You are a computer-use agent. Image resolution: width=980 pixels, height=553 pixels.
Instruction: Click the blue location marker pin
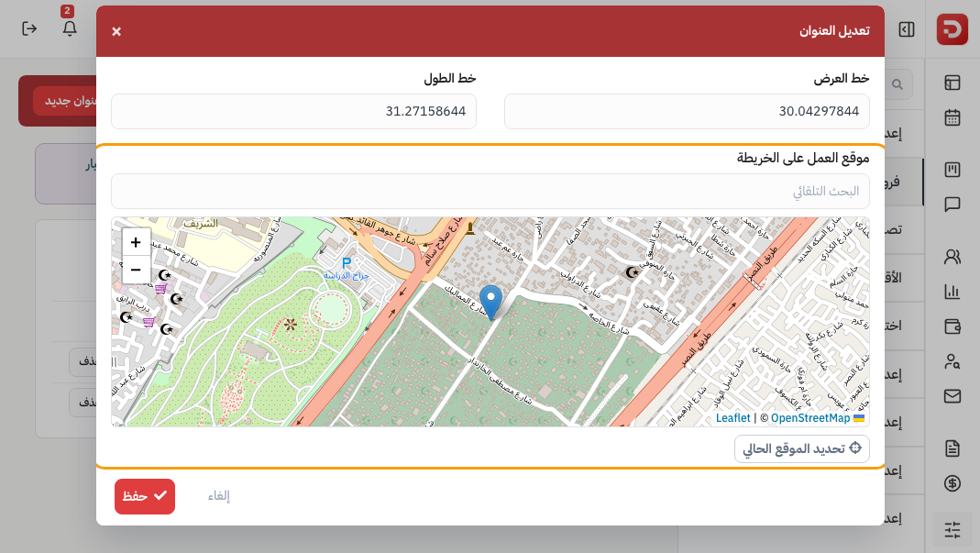pyautogui.click(x=490, y=302)
